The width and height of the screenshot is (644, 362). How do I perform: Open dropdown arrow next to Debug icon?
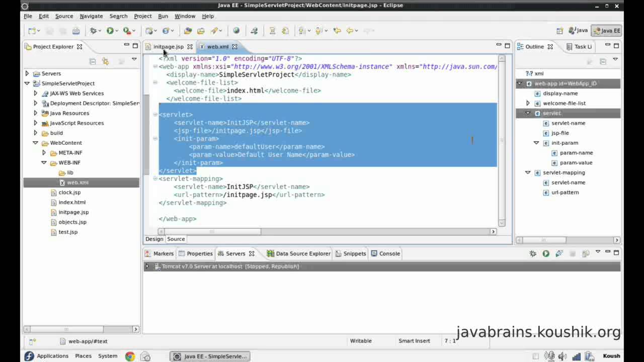101,31
